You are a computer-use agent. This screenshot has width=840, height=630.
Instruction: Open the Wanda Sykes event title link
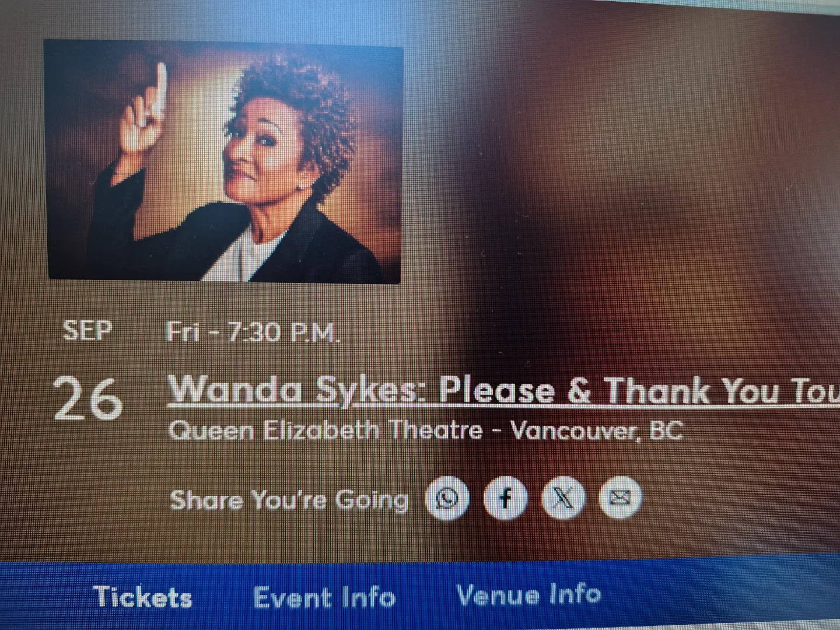pos(503,390)
